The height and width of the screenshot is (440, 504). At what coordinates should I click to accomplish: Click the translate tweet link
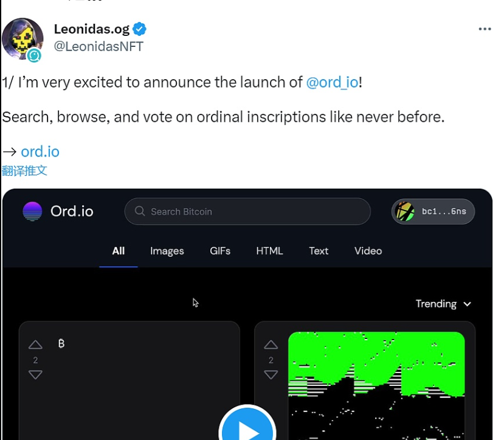point(24,170)
